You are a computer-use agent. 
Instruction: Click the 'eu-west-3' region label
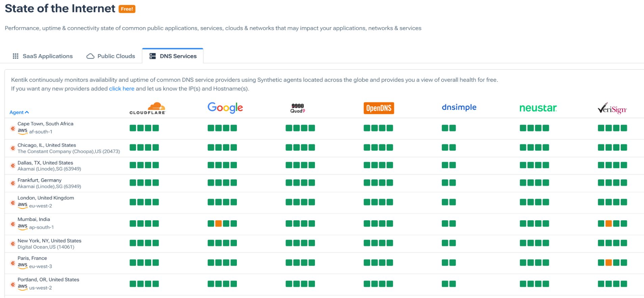[x=41, y=266]
